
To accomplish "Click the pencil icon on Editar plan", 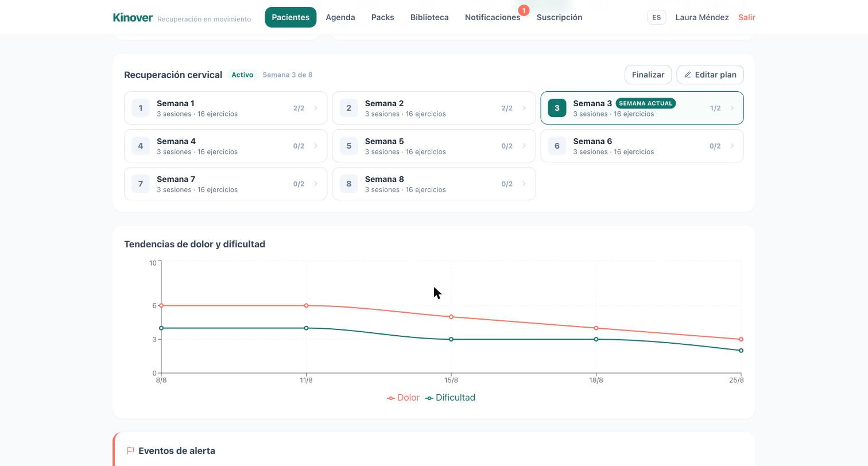I will pos(688,75).
